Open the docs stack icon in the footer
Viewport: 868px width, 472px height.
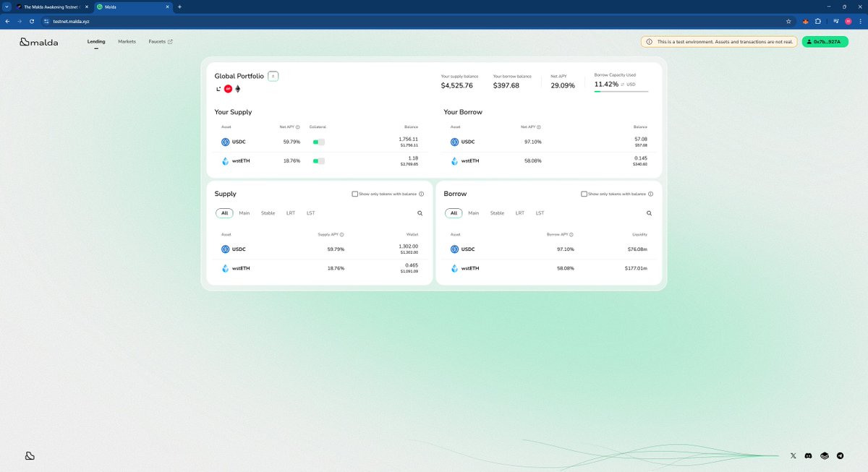coord(825,456)
